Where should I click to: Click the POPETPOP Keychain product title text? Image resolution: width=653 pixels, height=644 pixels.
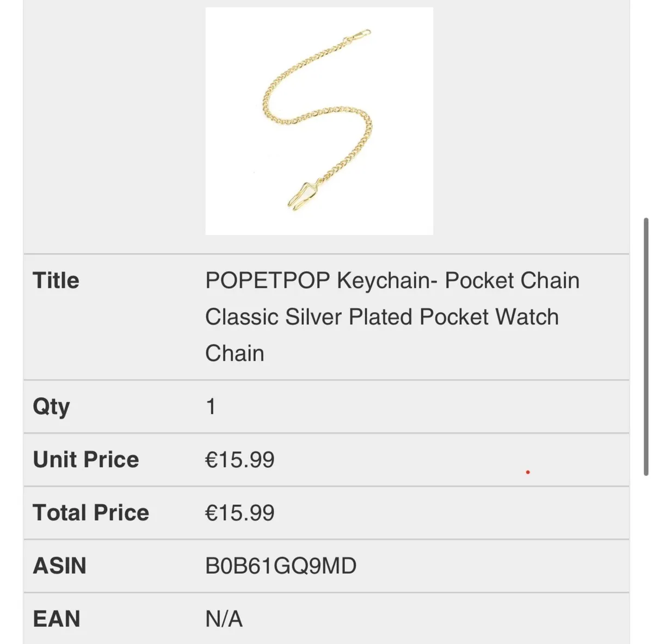(x=392, y=317)
